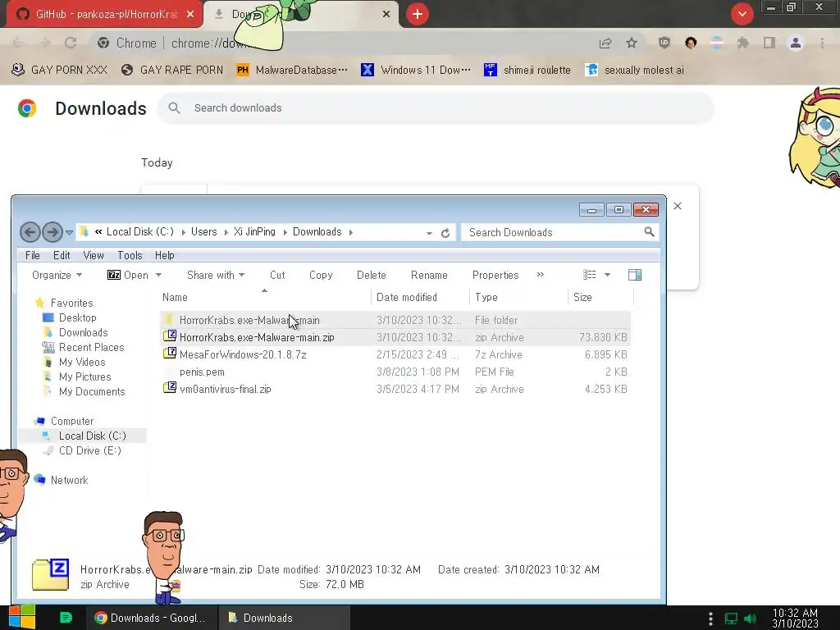Click the Search downloads field in Chrome
The width and height of the screenshot is (840, 630).
click(436, 107)
